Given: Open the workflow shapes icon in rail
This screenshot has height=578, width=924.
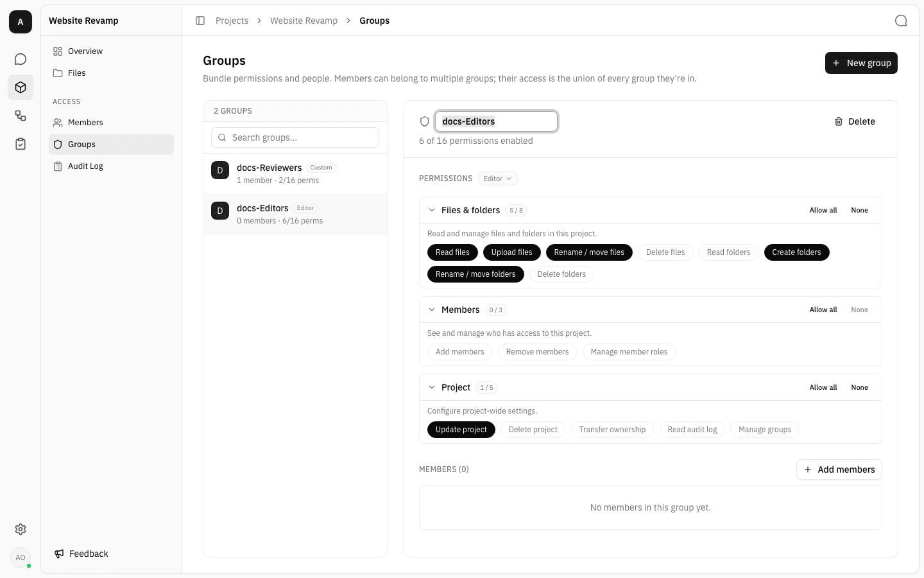Looking at the screenshot, I should click(x=21, y=116).
